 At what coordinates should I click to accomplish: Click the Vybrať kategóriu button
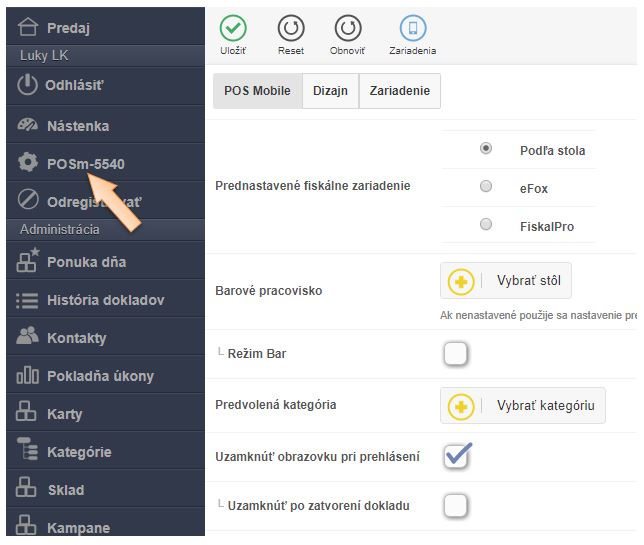tap(523, 405)
